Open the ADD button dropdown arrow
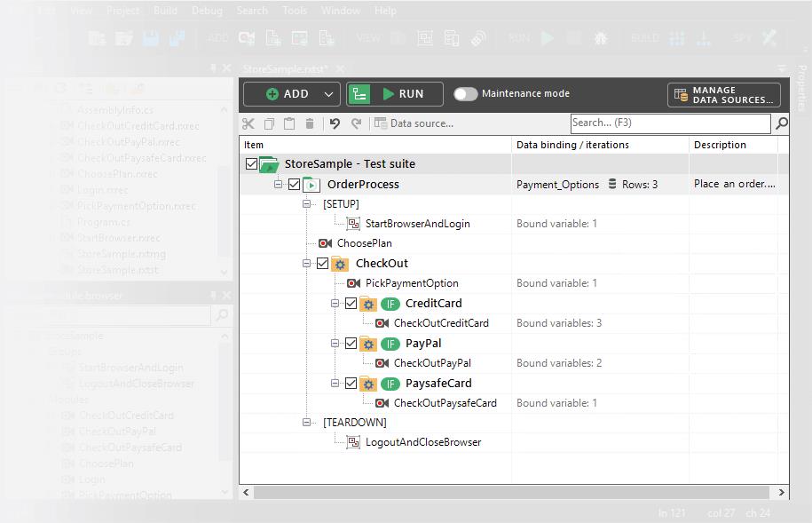This screenshot has height=523, width=812. coord(329,94)
